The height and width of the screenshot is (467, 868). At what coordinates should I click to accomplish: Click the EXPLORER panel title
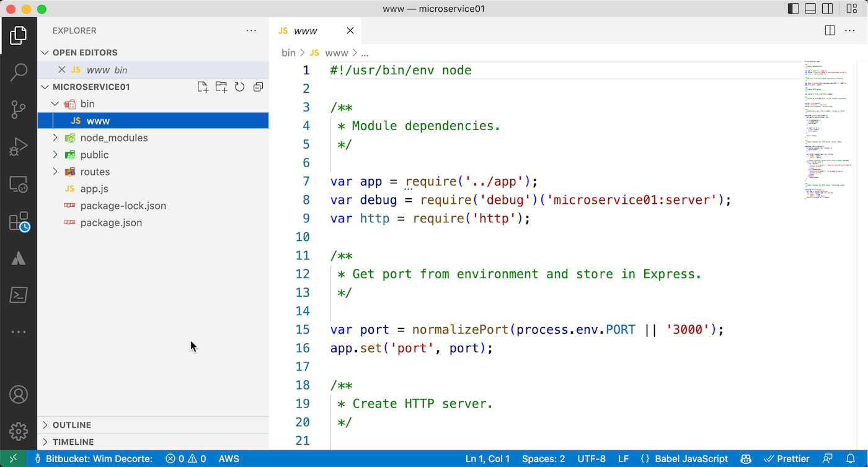point(74,30)
